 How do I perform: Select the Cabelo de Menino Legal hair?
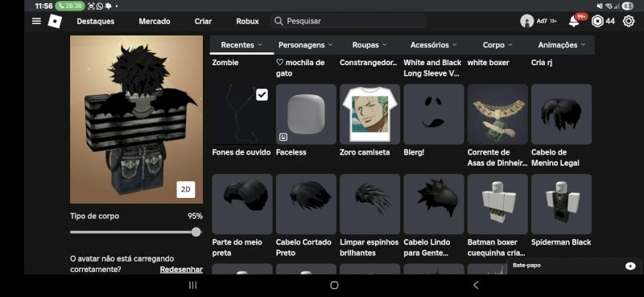561,114
